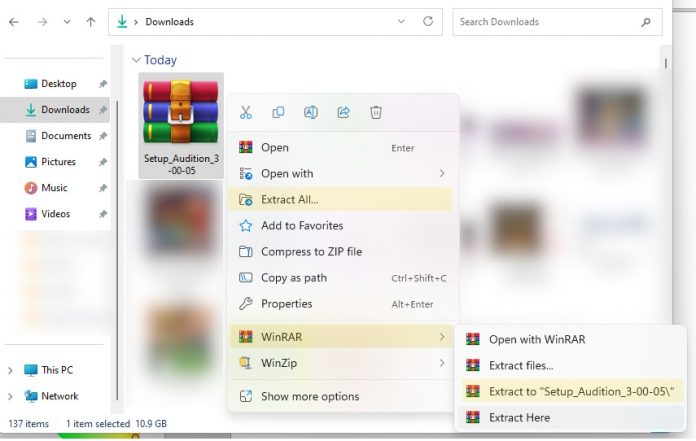Toggle the pin next to Documents

click(103, 136)
